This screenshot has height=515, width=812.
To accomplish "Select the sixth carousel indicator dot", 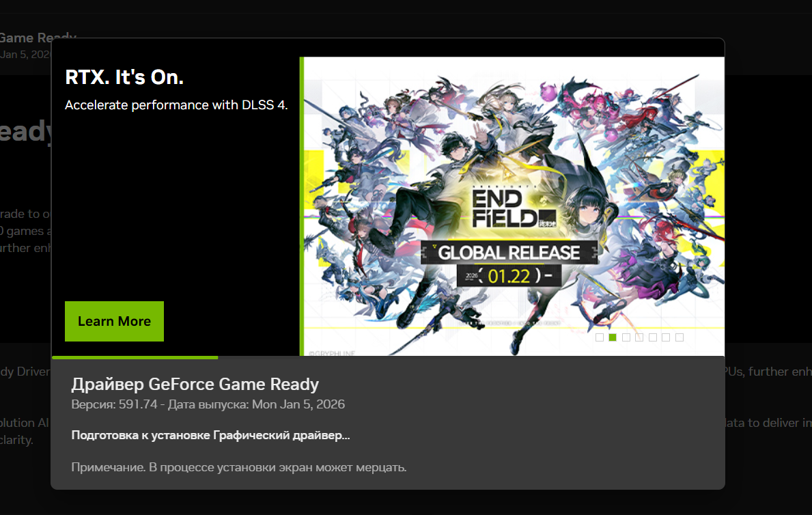I will 666,337.
